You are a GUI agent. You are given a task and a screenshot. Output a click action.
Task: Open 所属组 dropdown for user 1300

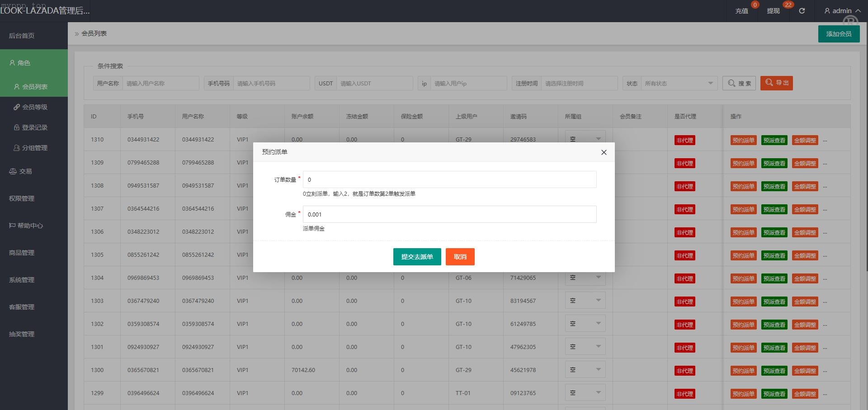[x=585, y=370]
